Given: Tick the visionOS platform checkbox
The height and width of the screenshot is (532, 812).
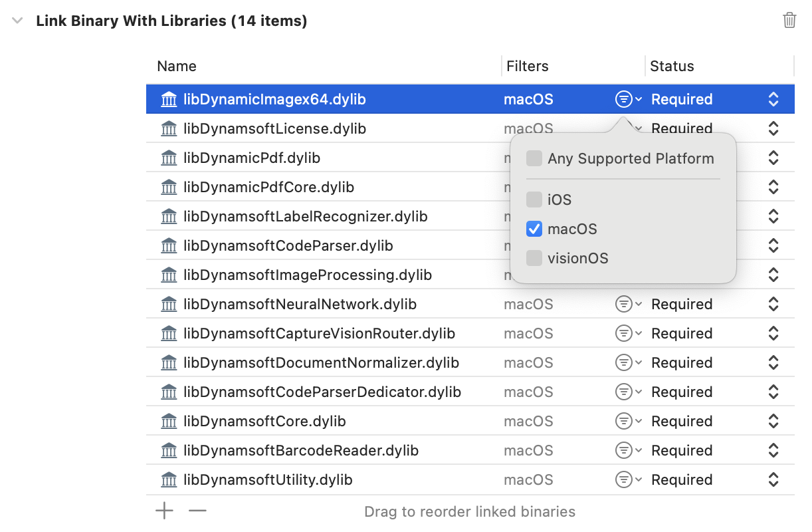Looking at the screenshot, I should pyautogui.click(x=534, y=259).
